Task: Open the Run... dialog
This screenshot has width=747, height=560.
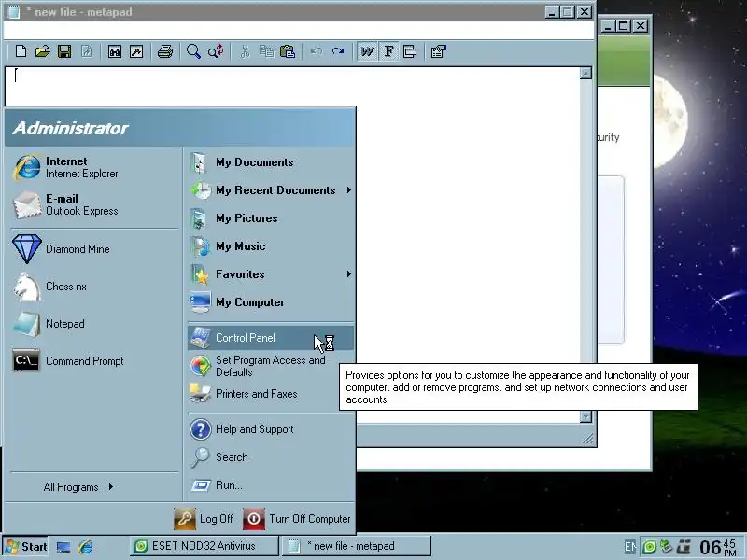Action: (x=271, y=485)
